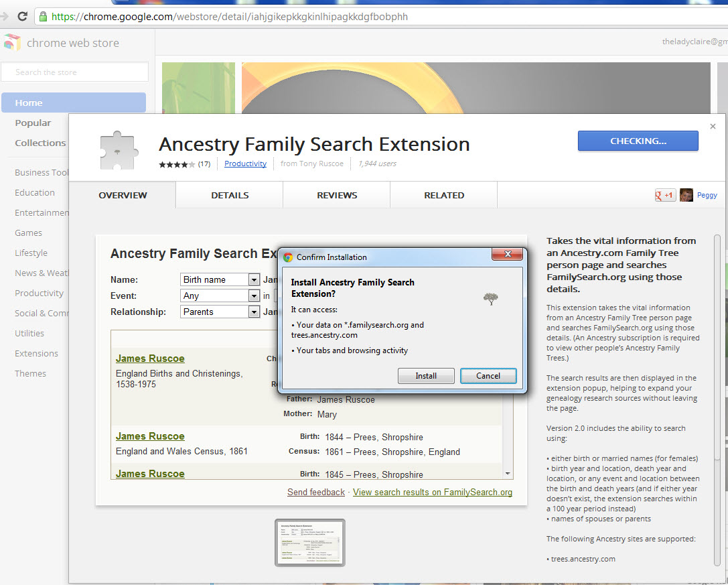The width and height of the screenshot is (728, 585).
Task: Click Install to confirm the extension
Action: pos(426,375)
